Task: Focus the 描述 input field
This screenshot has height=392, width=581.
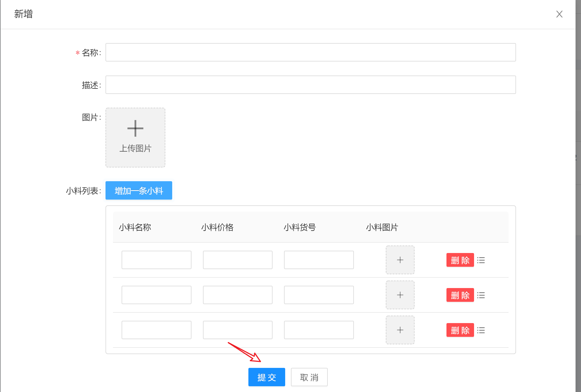Action: point(310,85)
